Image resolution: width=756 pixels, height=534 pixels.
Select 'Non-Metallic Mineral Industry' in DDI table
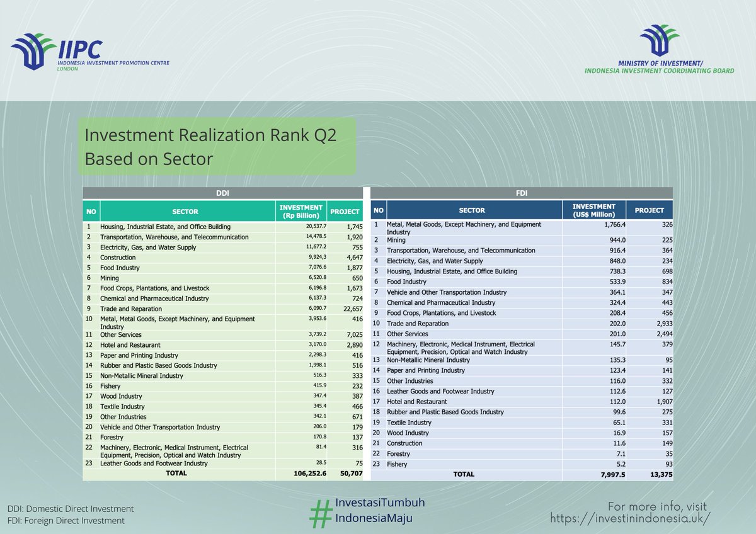pos(142,376)
